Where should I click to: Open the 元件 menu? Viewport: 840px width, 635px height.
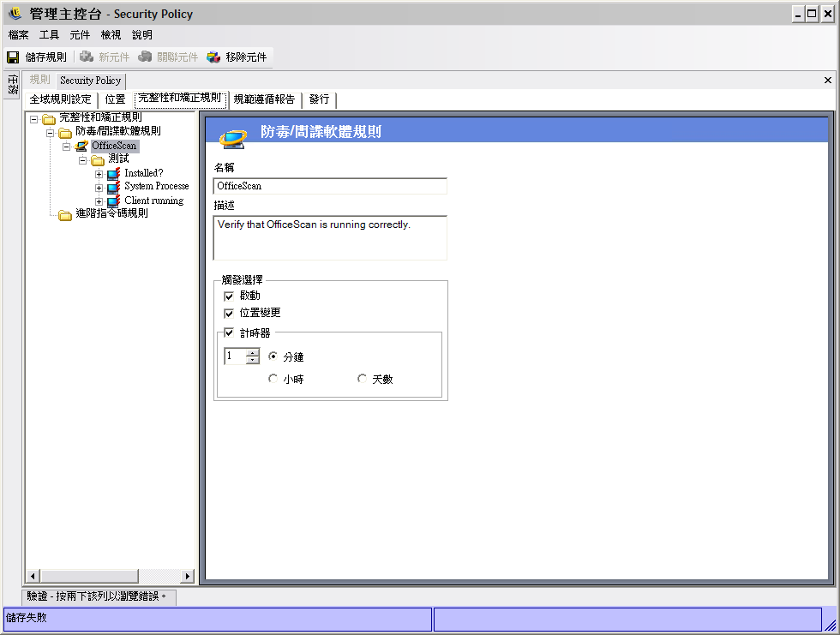80,35
